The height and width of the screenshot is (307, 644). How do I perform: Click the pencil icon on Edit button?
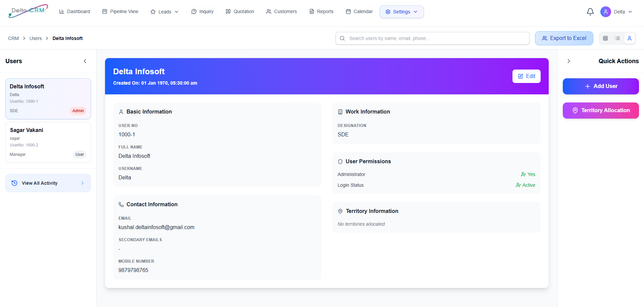coord(521,76)
